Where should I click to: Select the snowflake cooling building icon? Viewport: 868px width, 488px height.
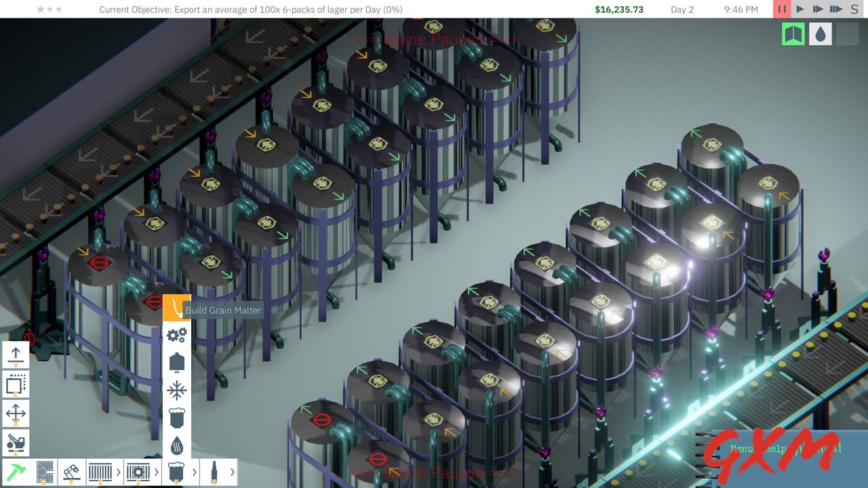(176, 390)
